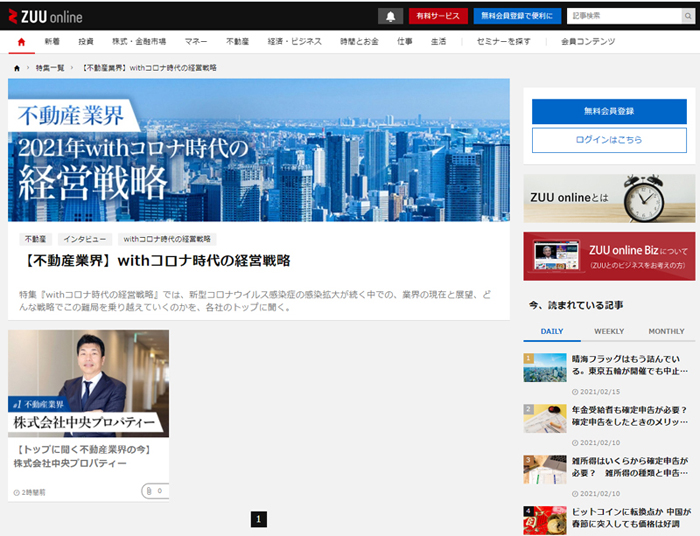Screen dimensions: 700x536
Task: Open the notification bell
Action: 390,16
